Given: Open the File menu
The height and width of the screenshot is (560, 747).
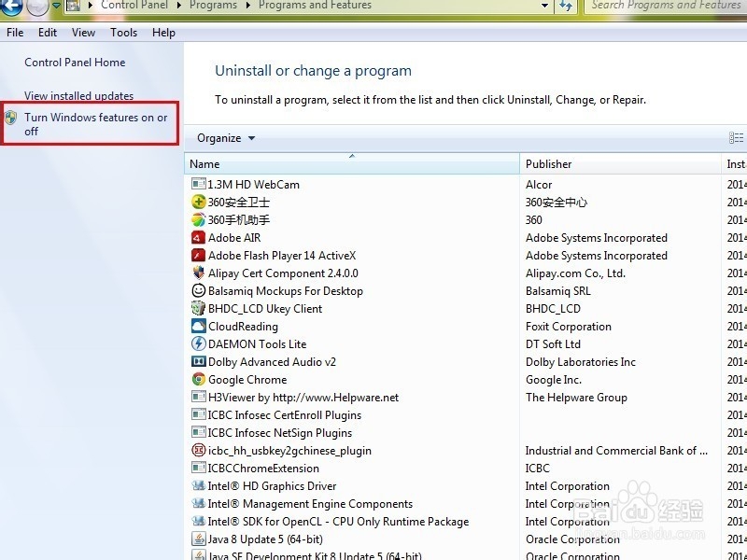Looking at the screenshot, I should (15, 33).
